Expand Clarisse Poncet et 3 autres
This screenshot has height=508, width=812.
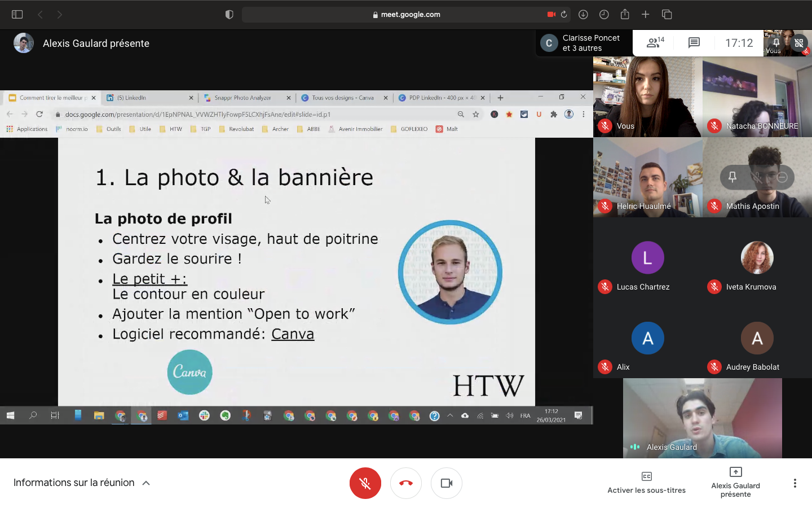(x=584, y=43)
